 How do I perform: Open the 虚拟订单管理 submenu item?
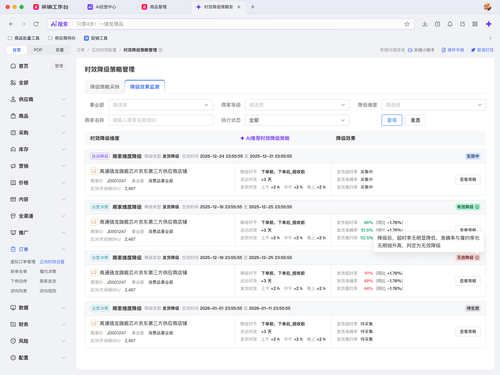(23, 262)
